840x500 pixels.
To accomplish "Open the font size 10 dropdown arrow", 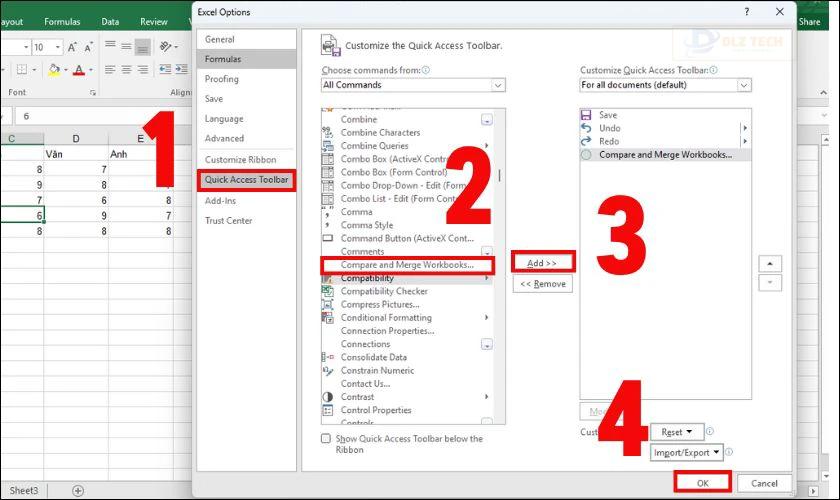I will point(57,47).
